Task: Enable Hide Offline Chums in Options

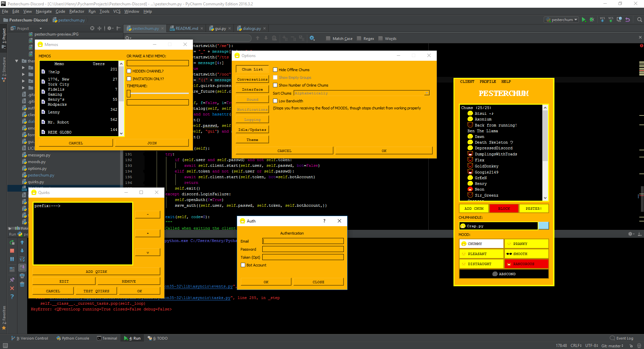Action: [275, 70]
